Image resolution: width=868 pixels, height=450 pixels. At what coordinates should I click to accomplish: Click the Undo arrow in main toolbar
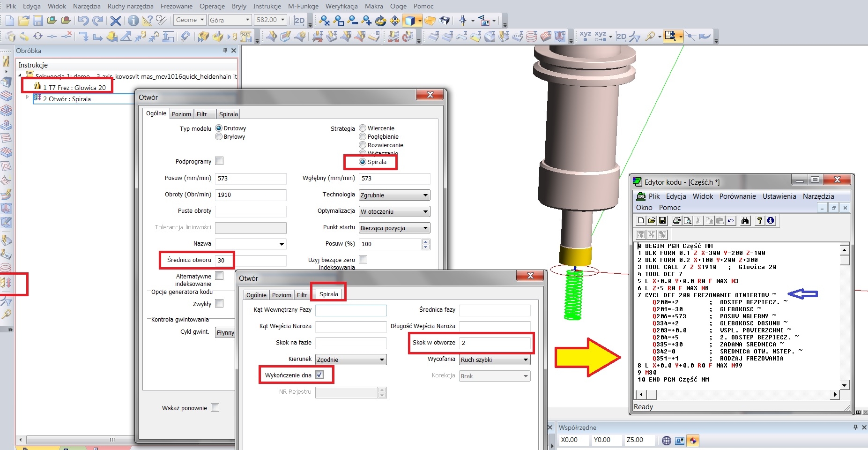point(83,20)
